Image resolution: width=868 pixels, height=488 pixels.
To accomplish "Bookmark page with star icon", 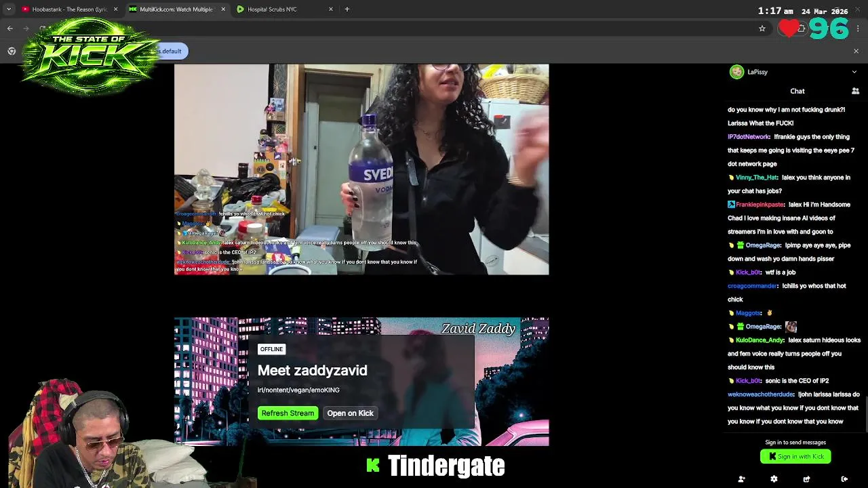I will [762, 28].
